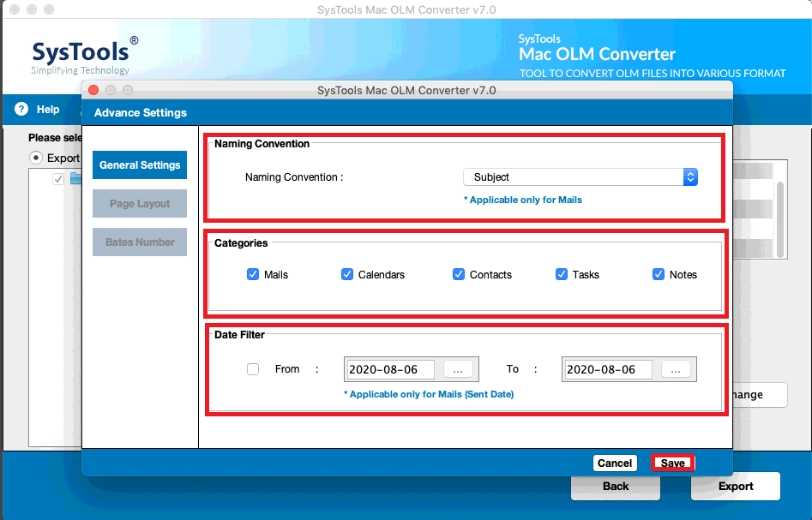Click the 'Applicable only for Mails (Sent Date)' note
Screen dimensions: 812x520
click(x=429, y=394)
